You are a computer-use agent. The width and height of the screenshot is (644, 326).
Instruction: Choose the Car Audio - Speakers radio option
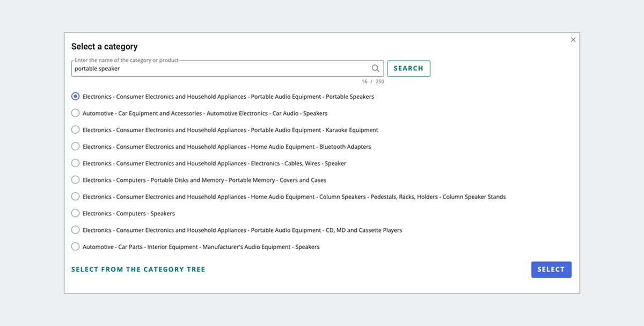(x=76, y=113)
